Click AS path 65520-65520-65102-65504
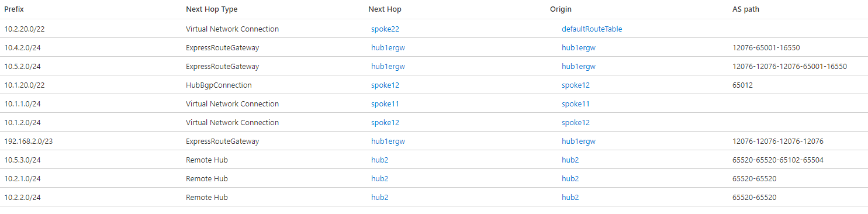This screenshot has height=214, width=868. pos(778,160)
